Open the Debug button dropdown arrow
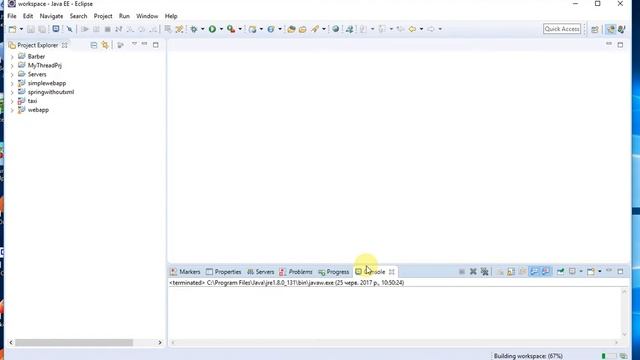640x360 pixels. (x=202, y=29)
